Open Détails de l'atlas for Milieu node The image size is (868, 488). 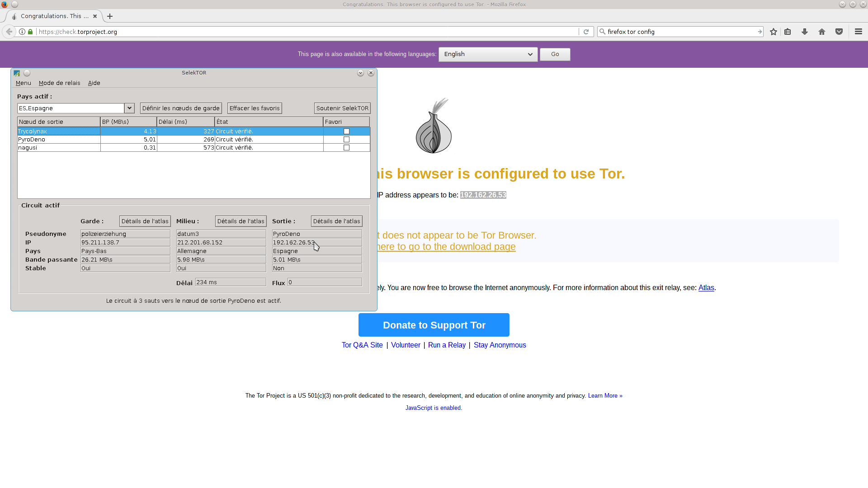[x=241, y=221]
